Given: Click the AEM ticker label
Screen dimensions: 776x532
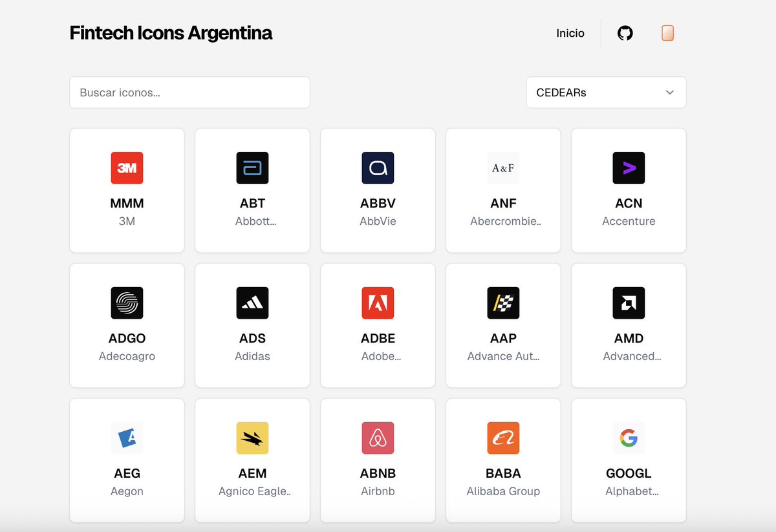Looking at the screenshot, I should [252, 474].
